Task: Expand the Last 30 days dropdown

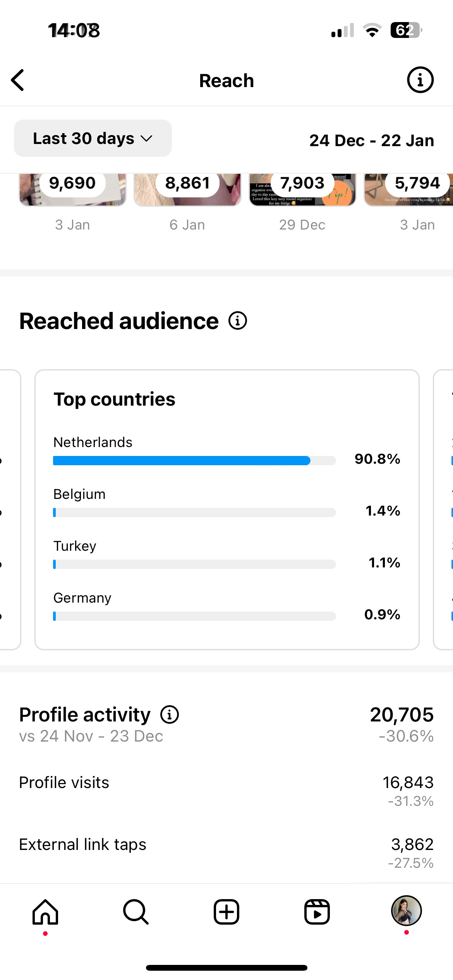Action: click(x=93, y=138)
